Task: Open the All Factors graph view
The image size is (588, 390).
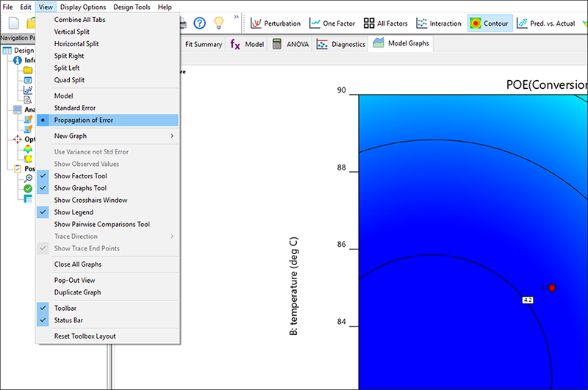Action: click(390, 24)
